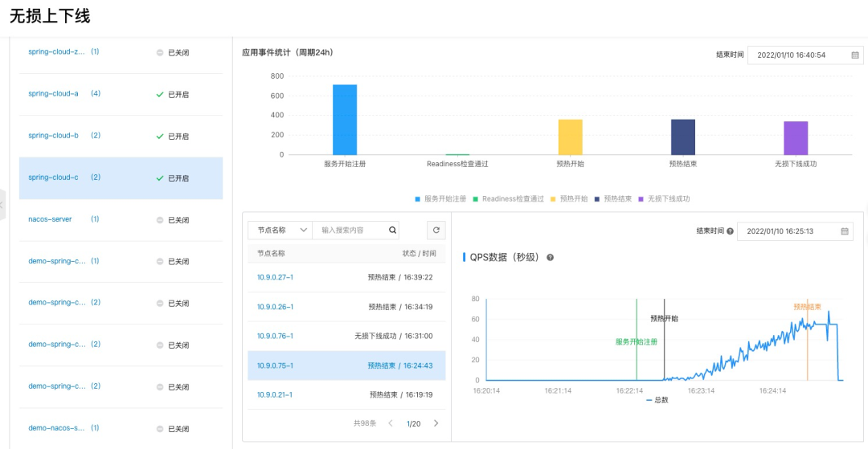Open node 10.9.0.27-1 link
This screenshot has width=868, height=449.
275,277
